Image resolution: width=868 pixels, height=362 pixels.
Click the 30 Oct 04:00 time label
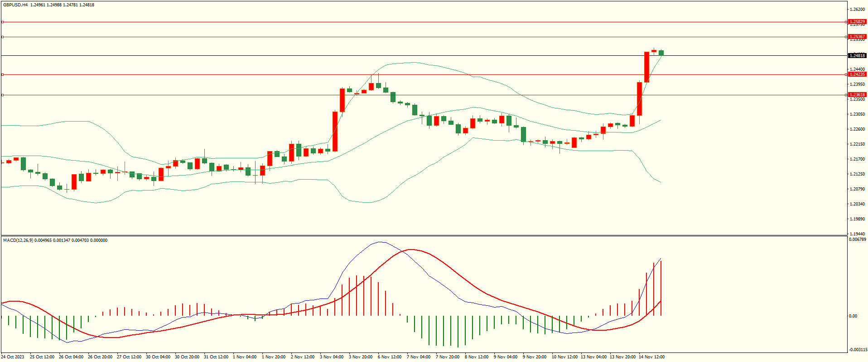pyautogui.click(x=158, y=357)
